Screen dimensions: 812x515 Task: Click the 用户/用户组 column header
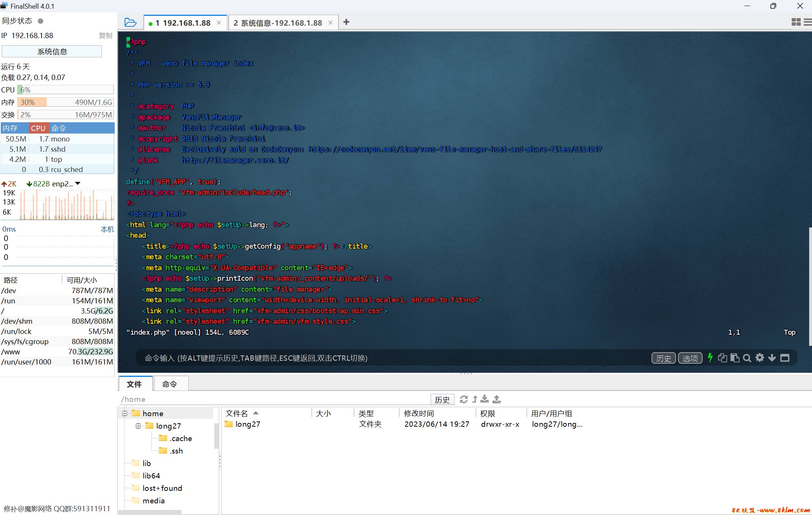point(552,414)
